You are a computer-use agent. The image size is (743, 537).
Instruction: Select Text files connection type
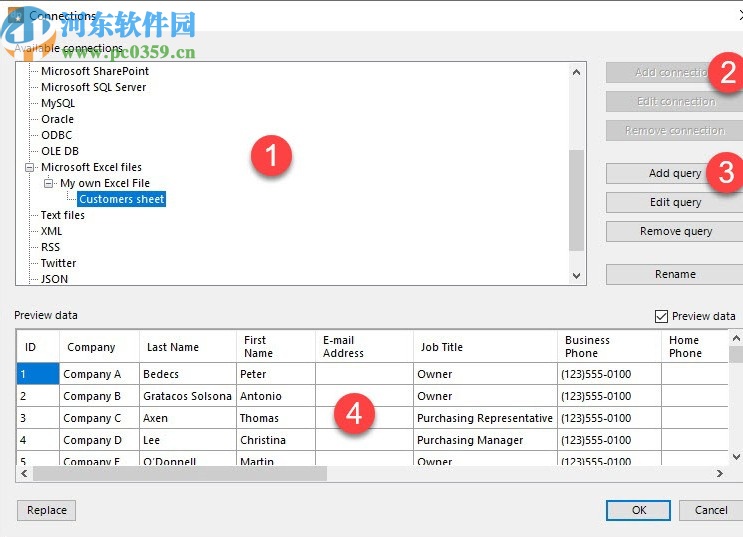63,215
